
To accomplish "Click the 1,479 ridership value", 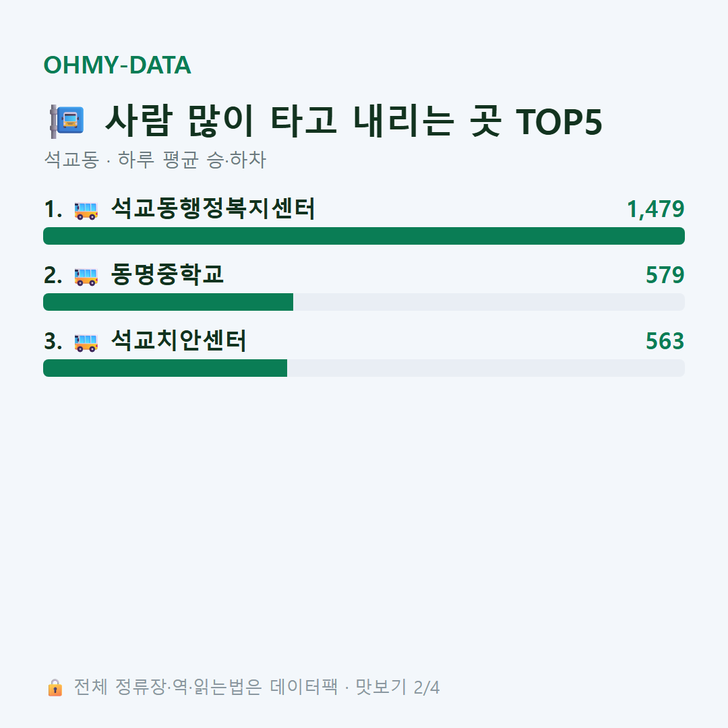I will [x=656, y=209].
